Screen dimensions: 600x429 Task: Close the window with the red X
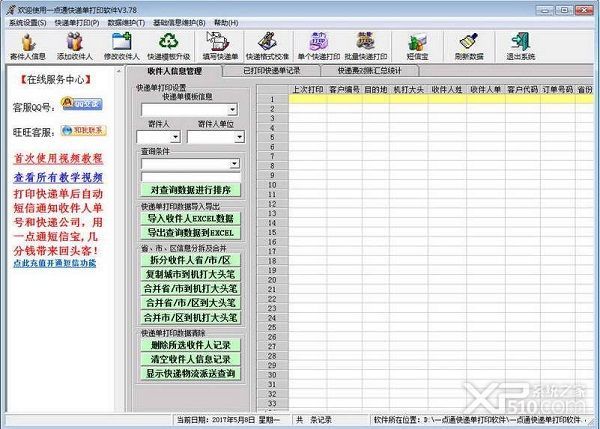tap(584, 10)
